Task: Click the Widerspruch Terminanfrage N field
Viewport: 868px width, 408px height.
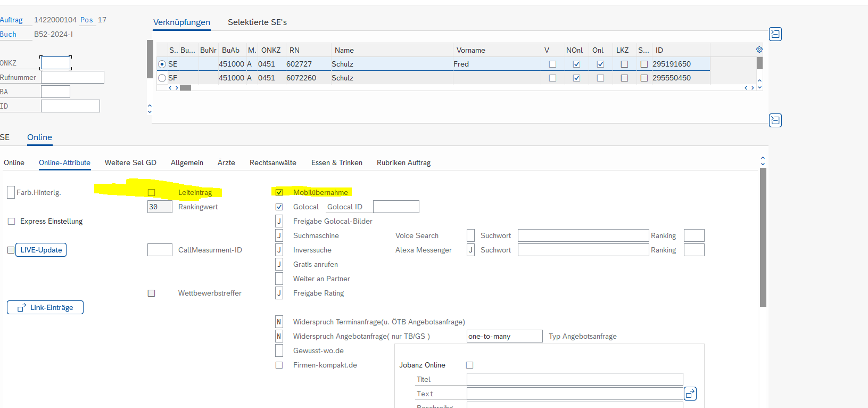Action: (279, 322)
